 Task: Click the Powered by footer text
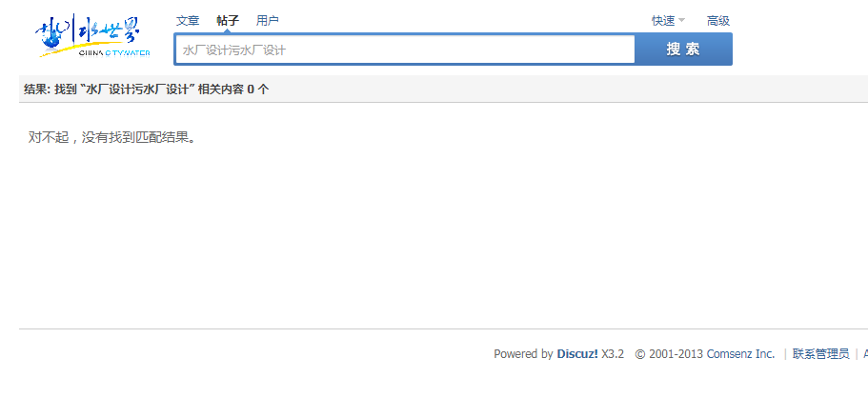[523, 353]
